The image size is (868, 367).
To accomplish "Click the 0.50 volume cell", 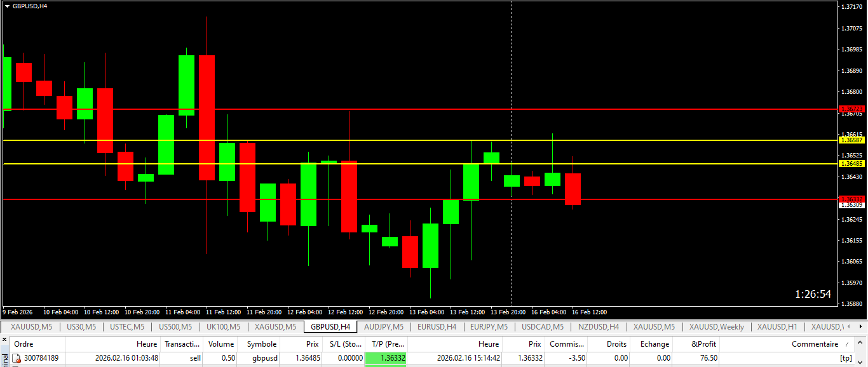I will click(x=229, y=358).
